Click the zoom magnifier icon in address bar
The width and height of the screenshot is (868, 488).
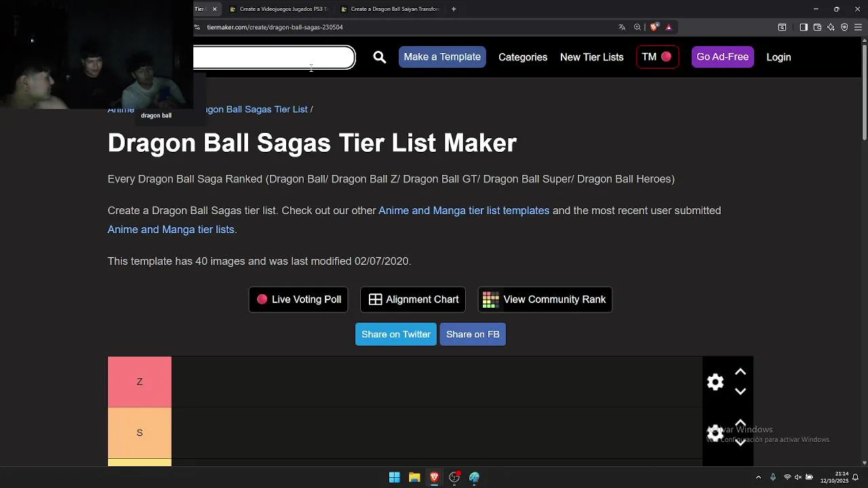pyautogui.click(x=637, y=27)
